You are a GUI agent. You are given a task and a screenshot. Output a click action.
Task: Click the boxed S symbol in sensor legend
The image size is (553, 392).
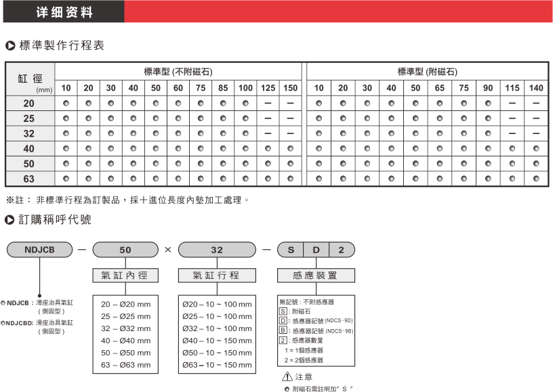tap(283, 311)
